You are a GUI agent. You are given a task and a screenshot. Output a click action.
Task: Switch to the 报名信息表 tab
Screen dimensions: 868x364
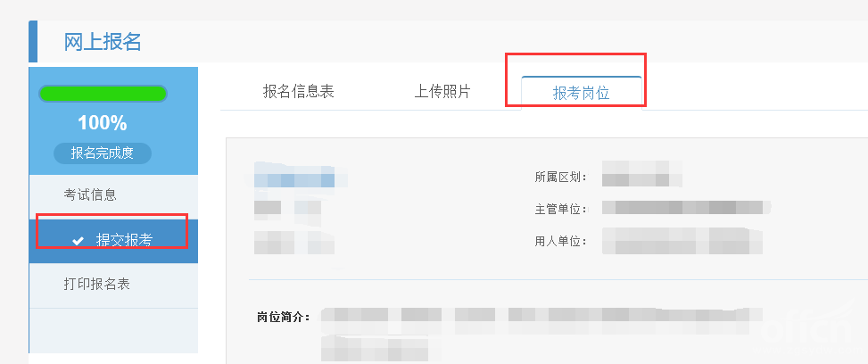point(298,91)
